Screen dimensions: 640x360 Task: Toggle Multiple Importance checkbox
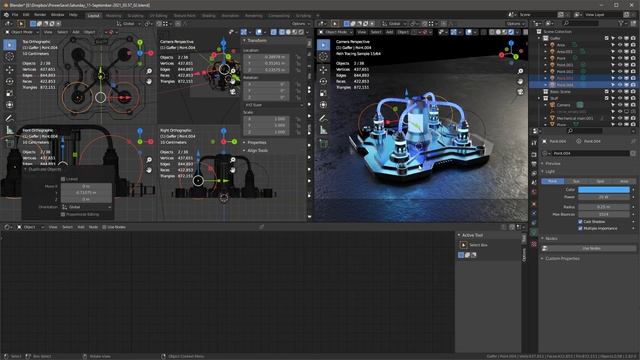pos(580,228)
